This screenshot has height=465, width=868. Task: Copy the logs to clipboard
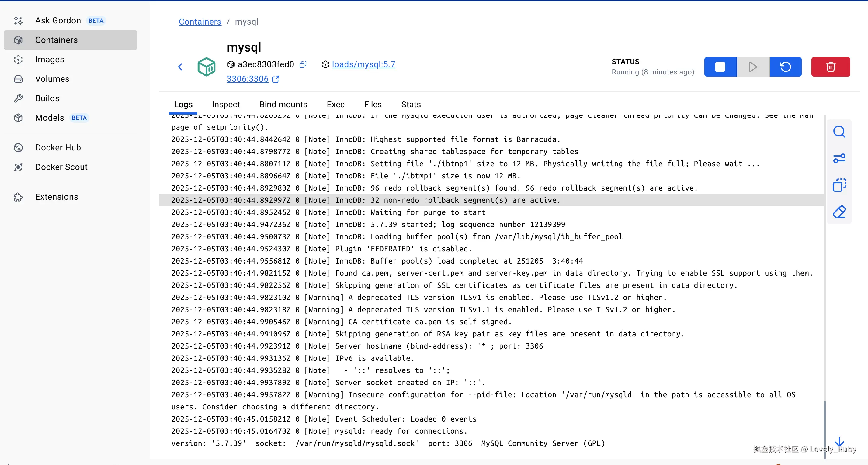(839, 185)
